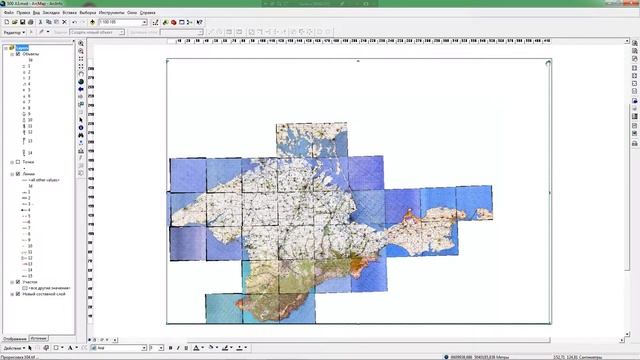Toggle the Новый составной слой checkbox
Viewport: 640px width, 360px height.
[x=18, y=294]
